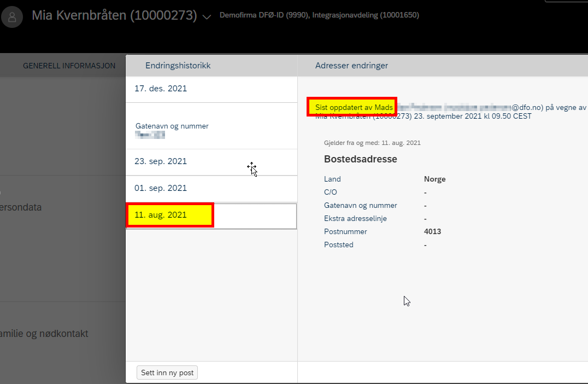Click the Sett inn ny post button
This screenshot has height=384, width=588.
pos(167,373)
